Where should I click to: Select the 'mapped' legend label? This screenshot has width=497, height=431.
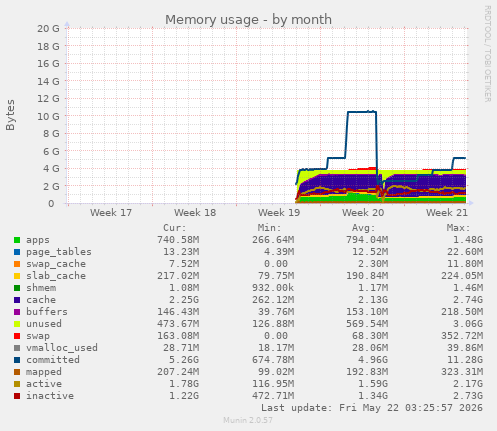point(44,372)
